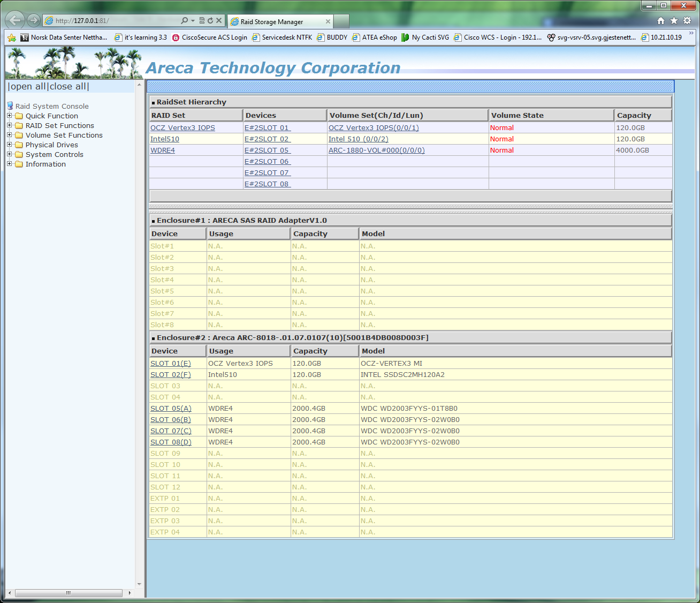This screenshot has height=603, width=700.
Task: Toggle compatibility view icon in address bar
Action: tap(202, 20)
